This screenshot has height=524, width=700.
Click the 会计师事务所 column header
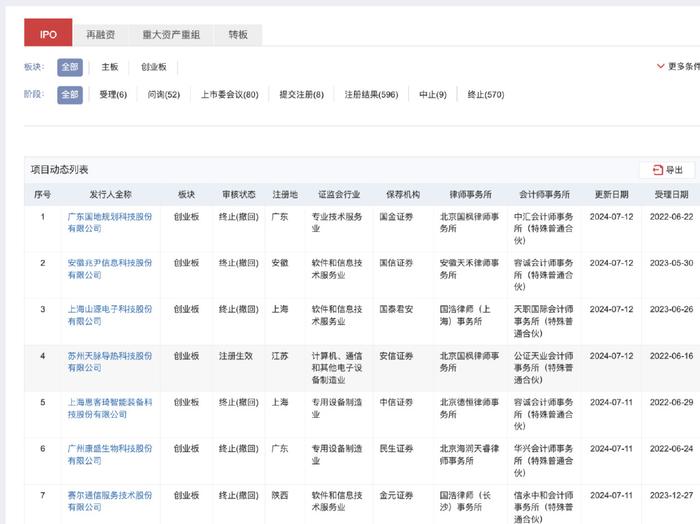(x=544, y=195)
